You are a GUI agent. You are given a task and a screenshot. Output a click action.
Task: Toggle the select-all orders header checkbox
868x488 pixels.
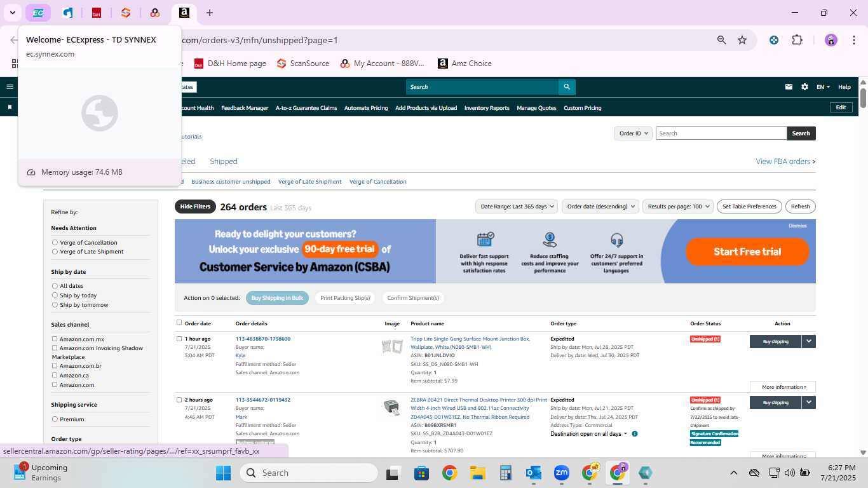coord(179,323)
